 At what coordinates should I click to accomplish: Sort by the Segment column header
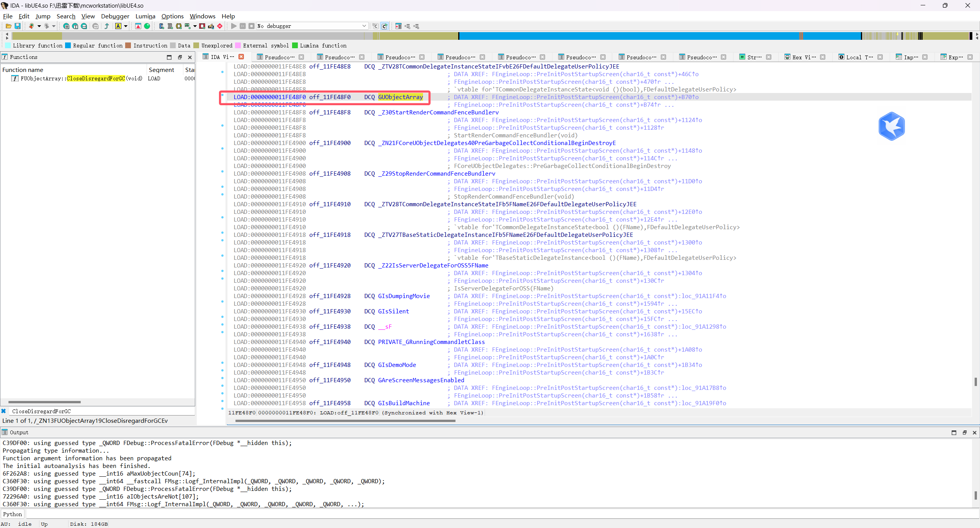point(165,70)
